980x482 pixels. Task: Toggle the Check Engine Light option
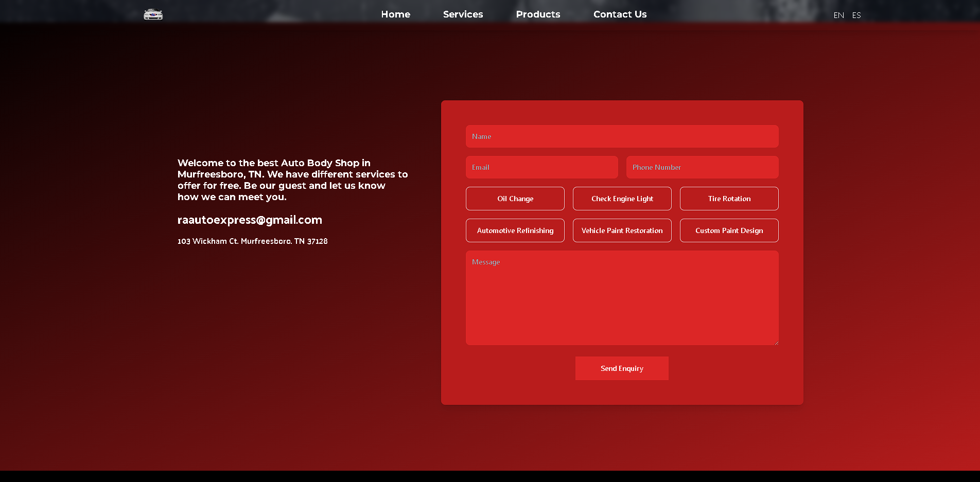click(x=622, y=199)
